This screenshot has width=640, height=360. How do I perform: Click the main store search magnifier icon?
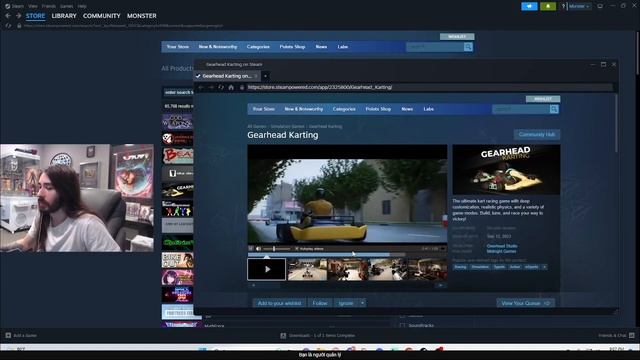click(468, 47)
